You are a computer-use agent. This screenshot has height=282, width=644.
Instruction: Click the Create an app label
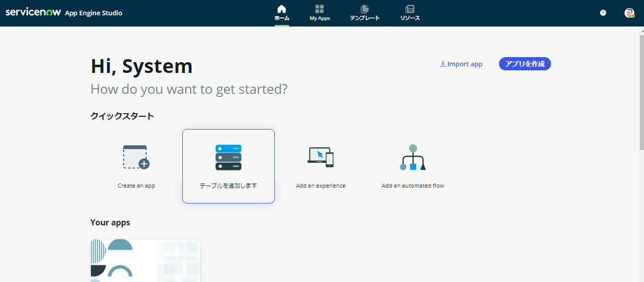[136, 186]
